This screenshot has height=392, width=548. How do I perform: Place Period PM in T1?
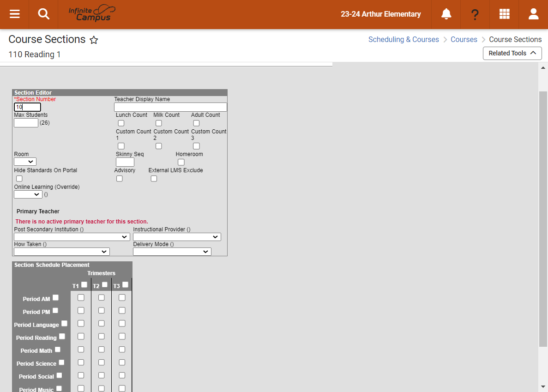point(81,311)
